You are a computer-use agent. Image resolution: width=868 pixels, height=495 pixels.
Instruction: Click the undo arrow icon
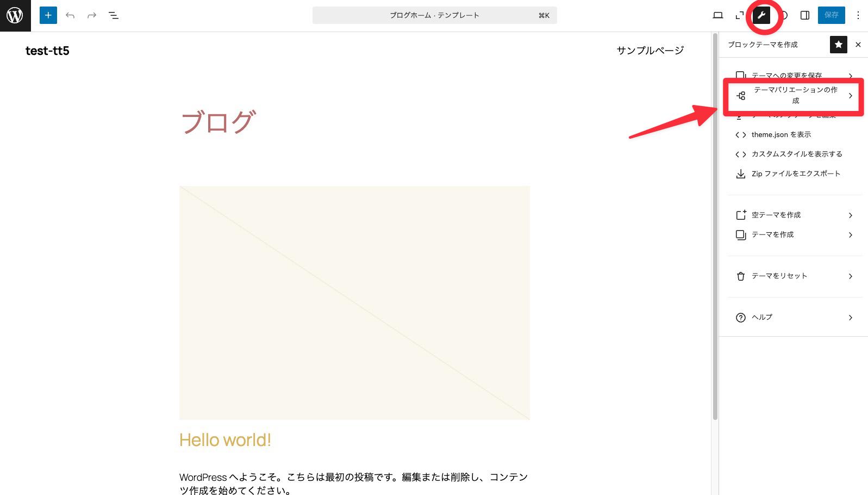coord(70,15)
